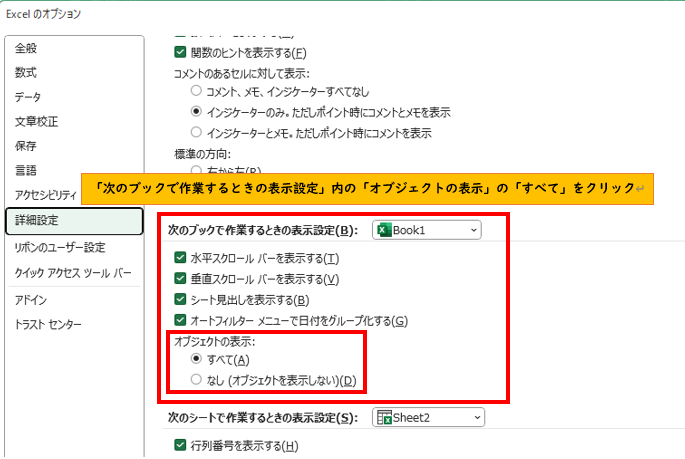This screenshot has width=685, height=459.
Task: Select the 言語 category
Action: [x=26, y=170]
